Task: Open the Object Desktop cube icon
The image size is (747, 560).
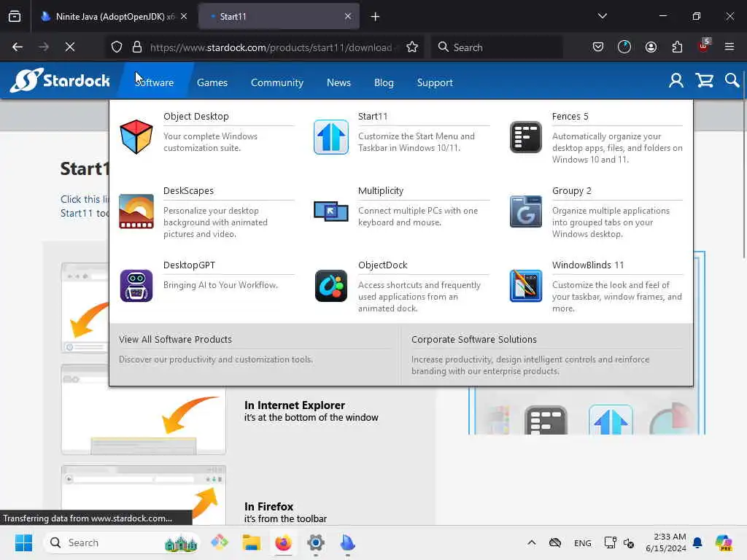Action: pyautogui.click(x=136, y=137)
